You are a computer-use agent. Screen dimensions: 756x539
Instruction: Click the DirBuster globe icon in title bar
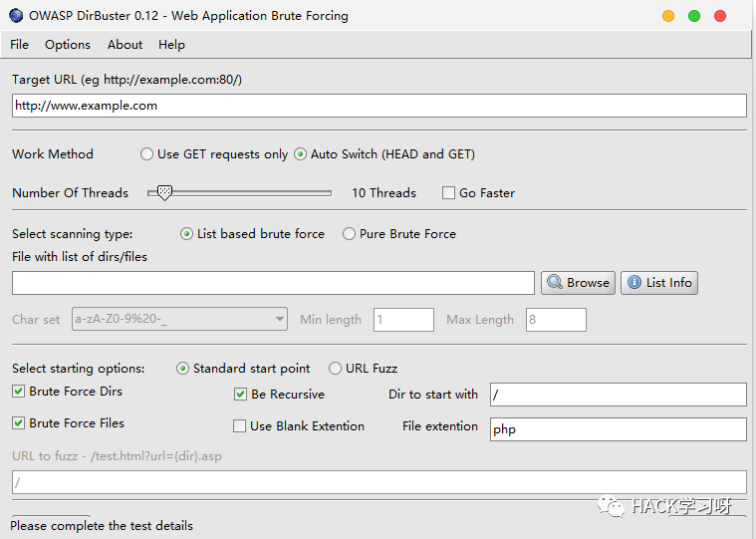click(16, 15)
